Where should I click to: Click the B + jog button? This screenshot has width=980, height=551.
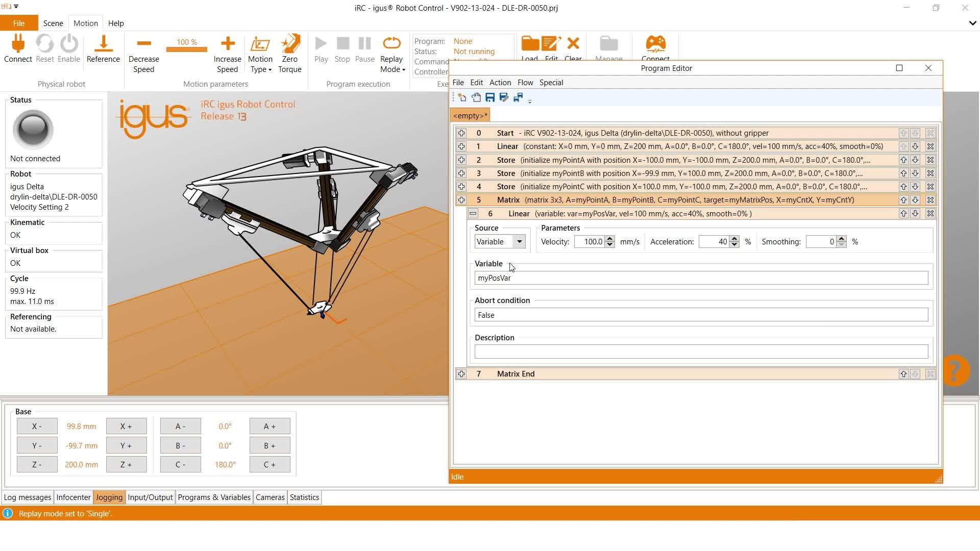tap(269, 446)
